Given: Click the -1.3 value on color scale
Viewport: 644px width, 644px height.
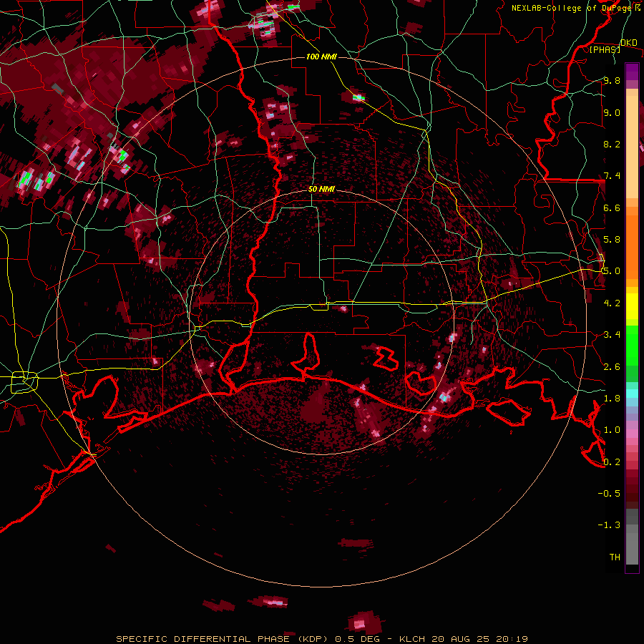Looking at the screenshot, I should 609,525.
